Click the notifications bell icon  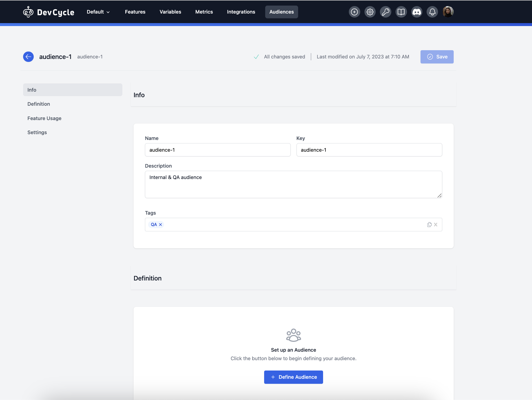(432, 12)
